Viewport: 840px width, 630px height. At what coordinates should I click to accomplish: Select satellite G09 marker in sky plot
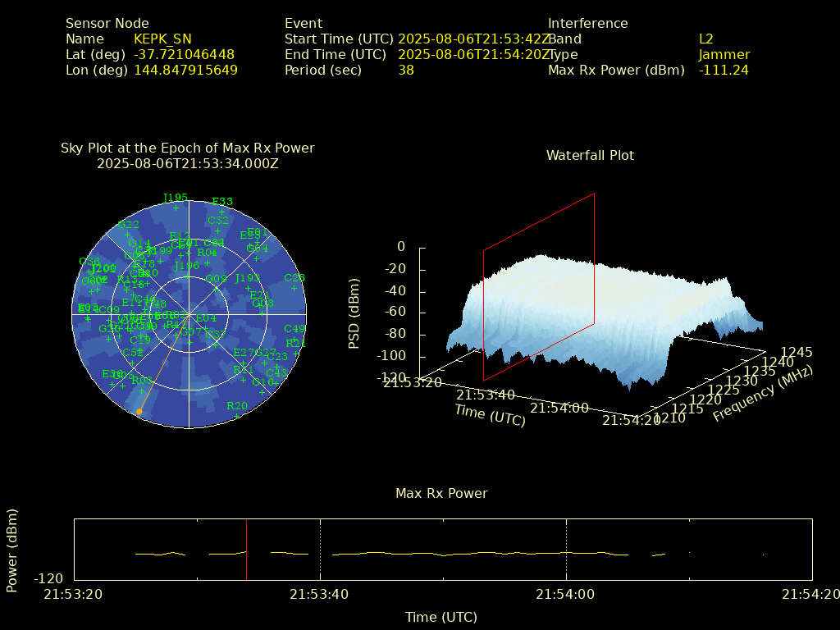tap(216, 289)
